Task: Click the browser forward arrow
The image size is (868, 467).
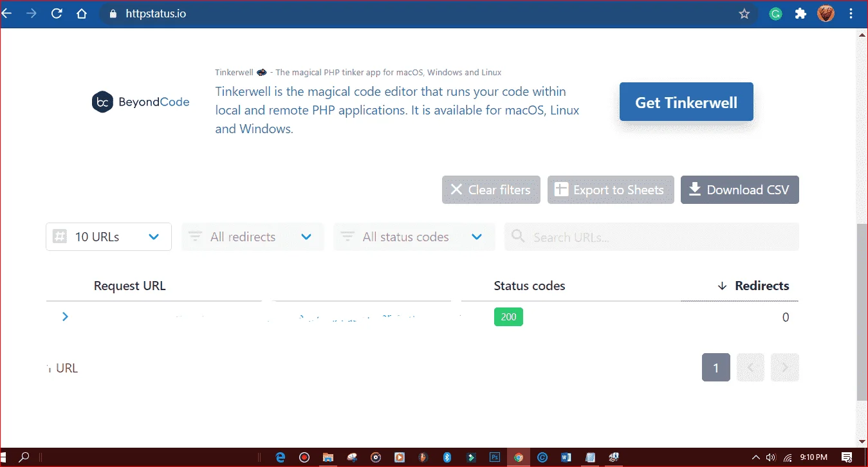Action: click(32, 14)
